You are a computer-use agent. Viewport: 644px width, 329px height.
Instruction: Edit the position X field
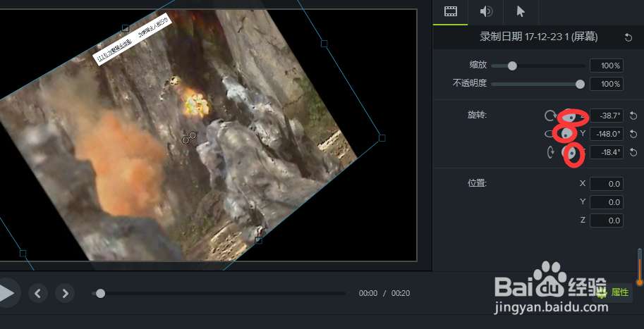[606, 184]
